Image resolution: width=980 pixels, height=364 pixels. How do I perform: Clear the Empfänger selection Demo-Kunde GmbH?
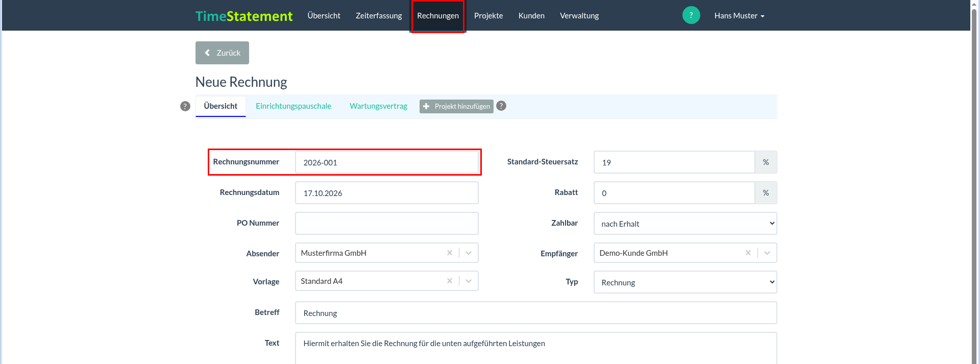[748, 253]
